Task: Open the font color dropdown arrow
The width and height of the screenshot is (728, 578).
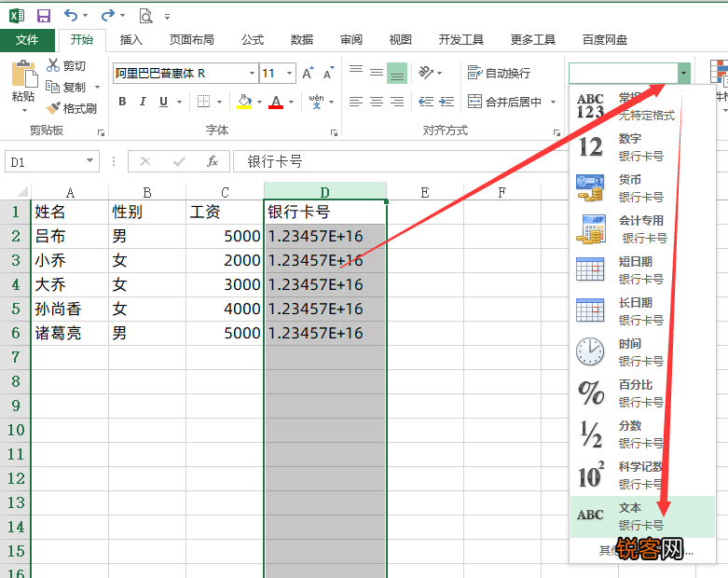Action: 291,102
